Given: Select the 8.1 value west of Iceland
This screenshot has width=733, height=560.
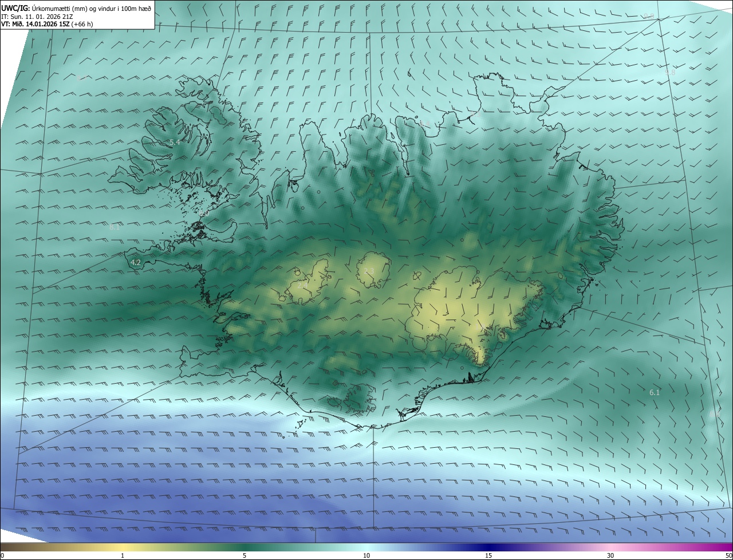Looking at the screenshot, I should click(x=115, y=227).
